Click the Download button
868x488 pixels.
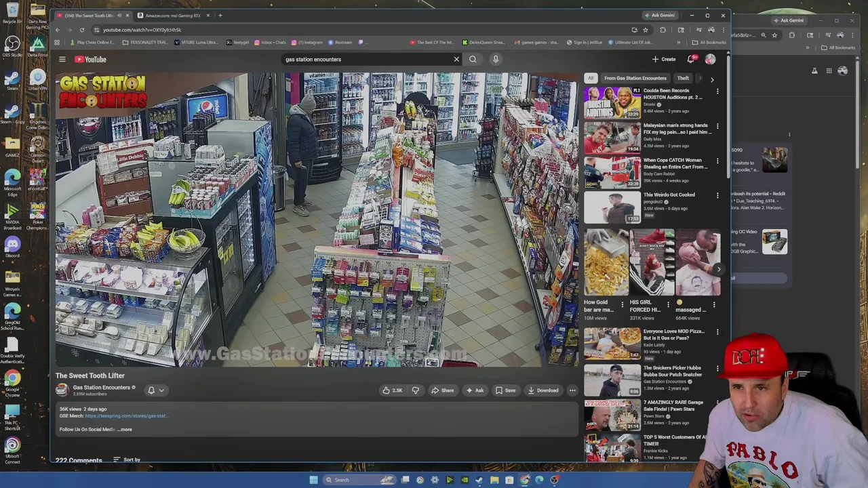tap(543, 390)
